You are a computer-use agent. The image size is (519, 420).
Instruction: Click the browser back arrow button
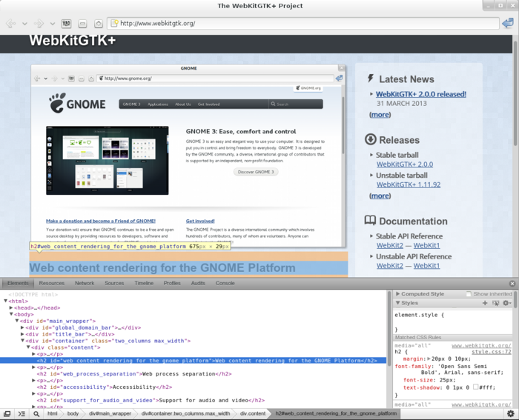[x=11, y=24]
